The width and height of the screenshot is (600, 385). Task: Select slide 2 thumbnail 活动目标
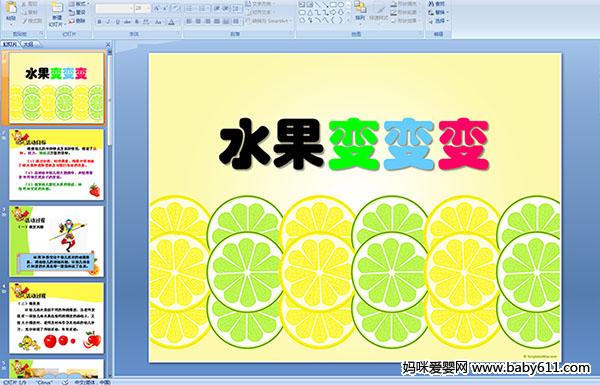coord(56,165)
